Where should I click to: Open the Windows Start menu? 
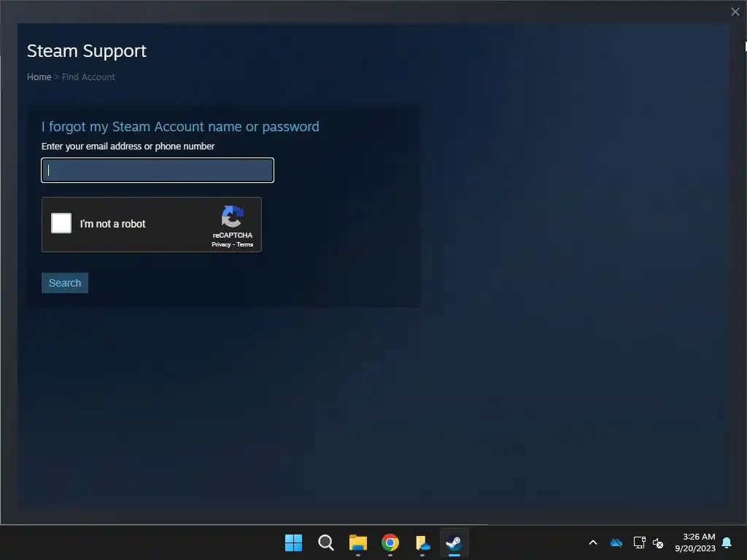click(x=293, y=542)
